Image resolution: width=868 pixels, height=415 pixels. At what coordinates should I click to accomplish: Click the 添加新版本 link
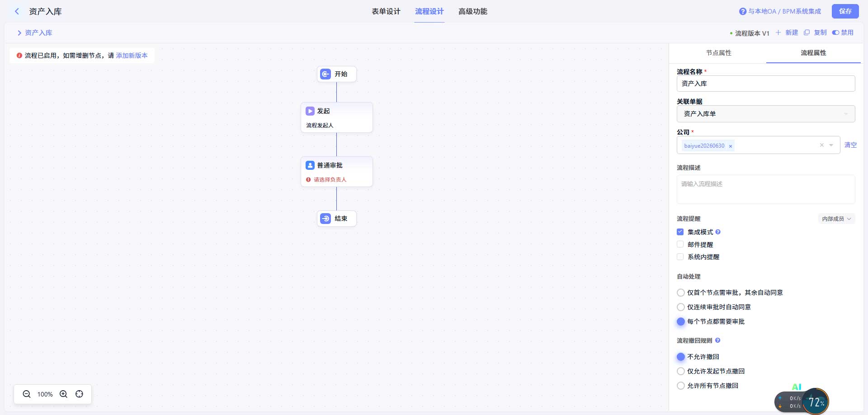[132, 56]
